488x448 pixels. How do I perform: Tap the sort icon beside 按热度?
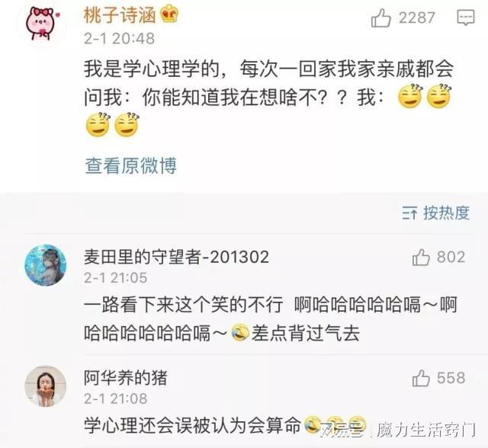[409, 213]
